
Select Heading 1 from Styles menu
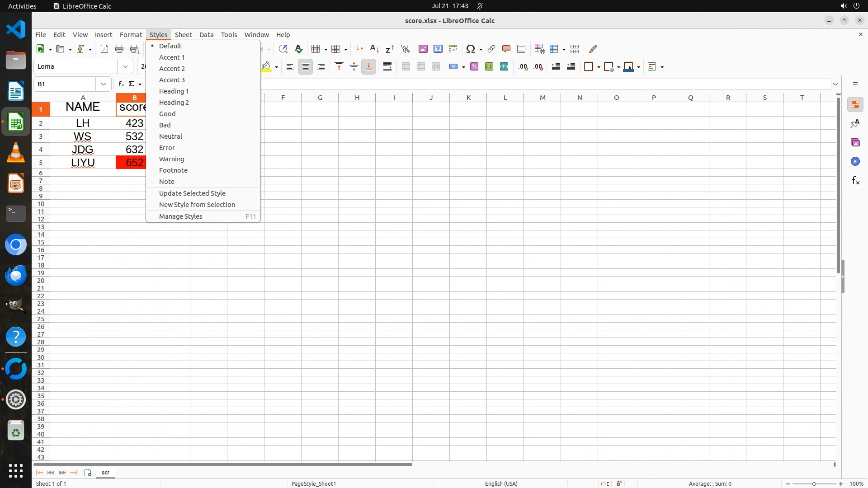point(174,91)
